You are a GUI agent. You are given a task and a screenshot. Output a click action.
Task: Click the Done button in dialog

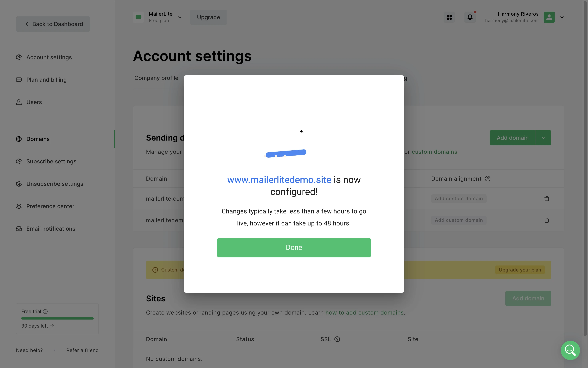pos(294,247)
